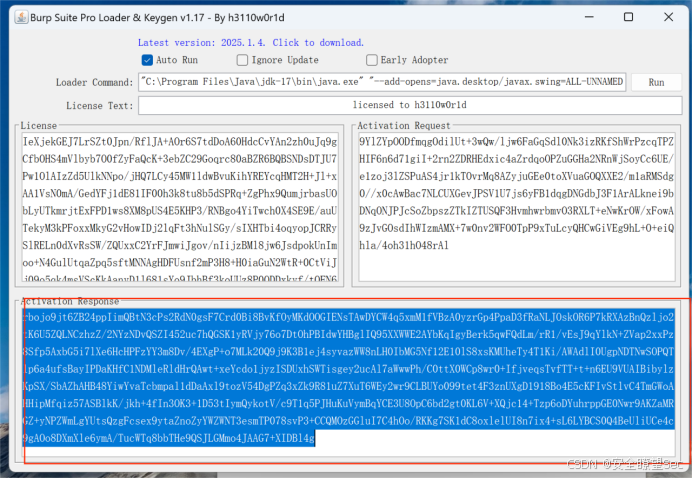This screenshot has width=692, height=478.
Task: Minimize the Burp Suite Loader window
Action: click(x=589, y=17)
